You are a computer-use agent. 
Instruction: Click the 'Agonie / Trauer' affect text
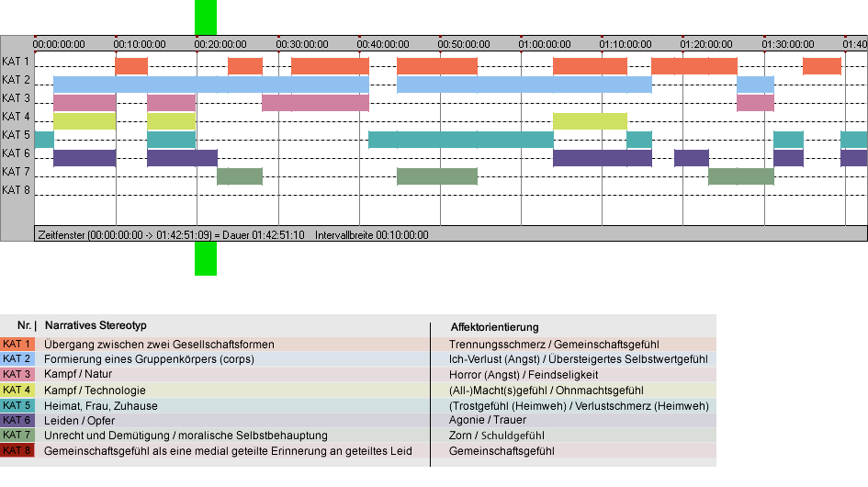[488, 420]
